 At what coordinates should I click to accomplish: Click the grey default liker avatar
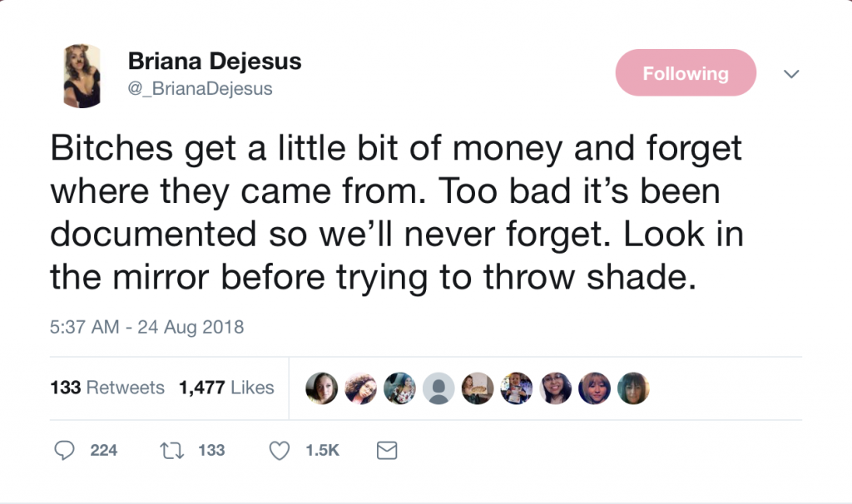click(x=438, y=388)
